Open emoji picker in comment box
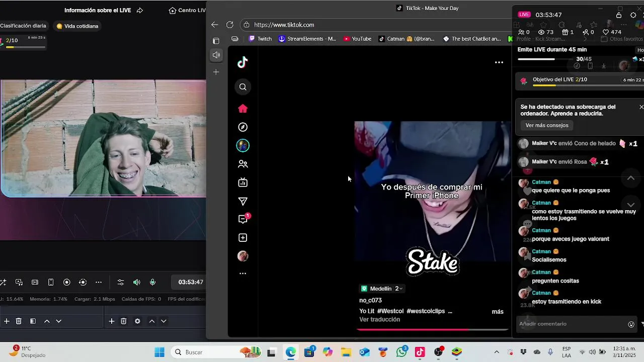The width and height of the screenshot is (644, 362). tap(631, 324)
